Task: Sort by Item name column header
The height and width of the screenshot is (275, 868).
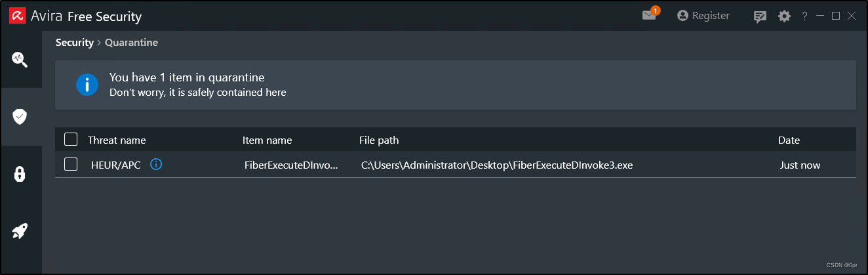Action: pyautogui.click(x=267, y=140)
